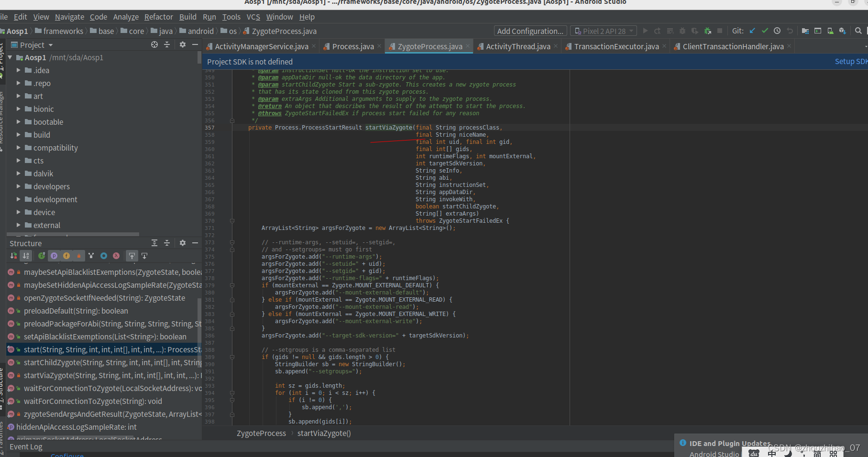868x457 pixels.
Task: Toggle Show Properties purple p icon
Action: [54, 256]
